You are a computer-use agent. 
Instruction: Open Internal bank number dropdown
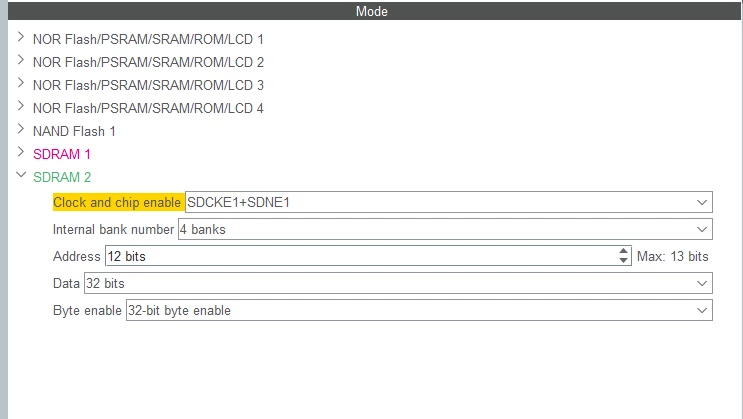coord(445,229)
